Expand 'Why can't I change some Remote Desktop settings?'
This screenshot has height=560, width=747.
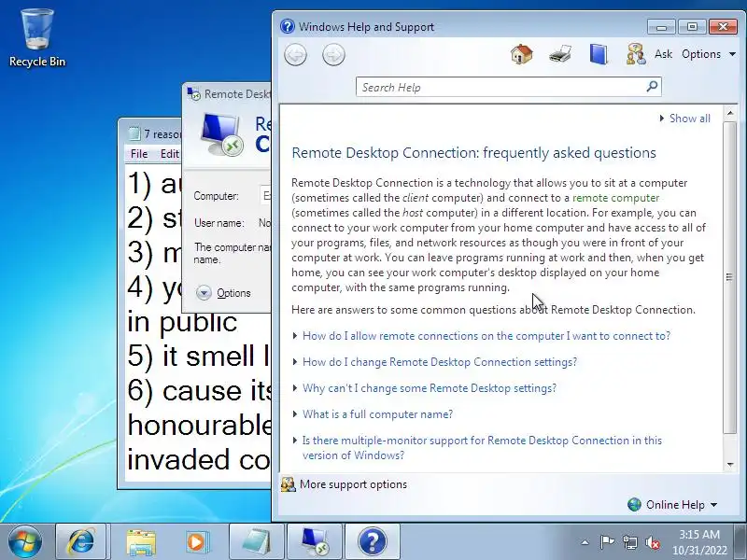(x=430, y=388)
